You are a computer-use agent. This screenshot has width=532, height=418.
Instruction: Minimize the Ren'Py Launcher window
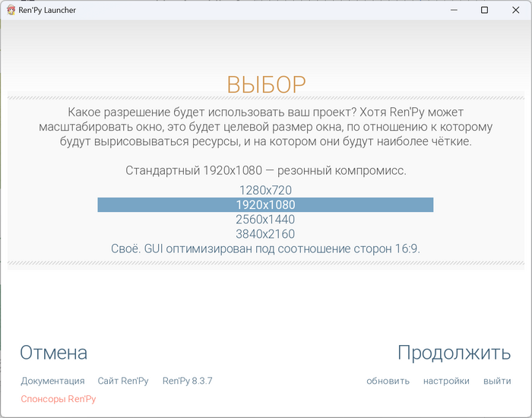click(x=454, y=10)
